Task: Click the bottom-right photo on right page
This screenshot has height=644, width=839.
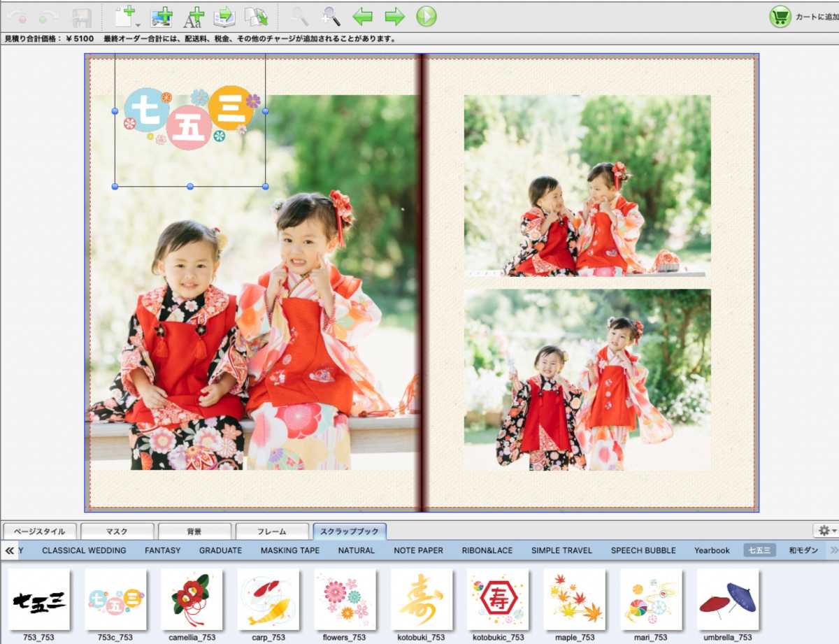Action: coord(587,380)
